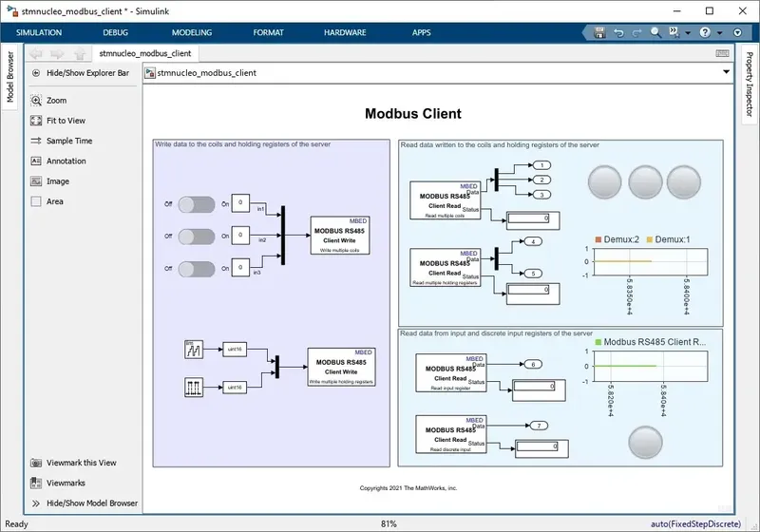The width and height of the screenshot is (760, 532).
Task: Click the Undo arrow icon
Action: click(618, 32)
